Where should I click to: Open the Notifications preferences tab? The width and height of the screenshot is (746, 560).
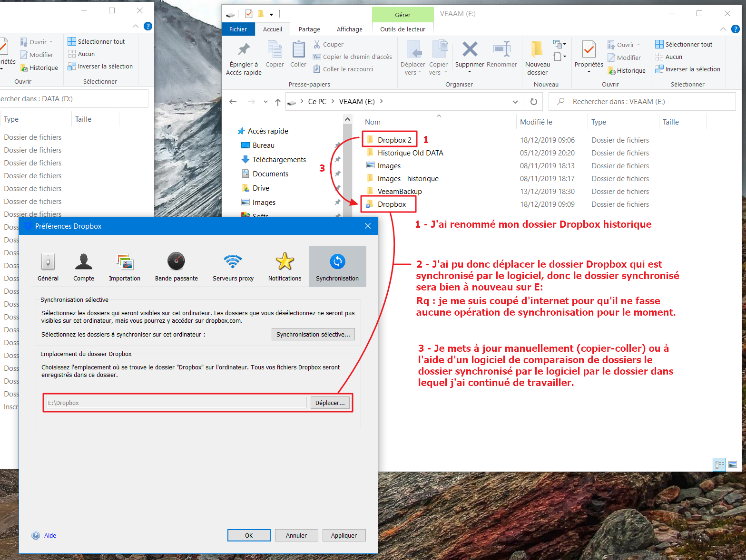[285, 267]
